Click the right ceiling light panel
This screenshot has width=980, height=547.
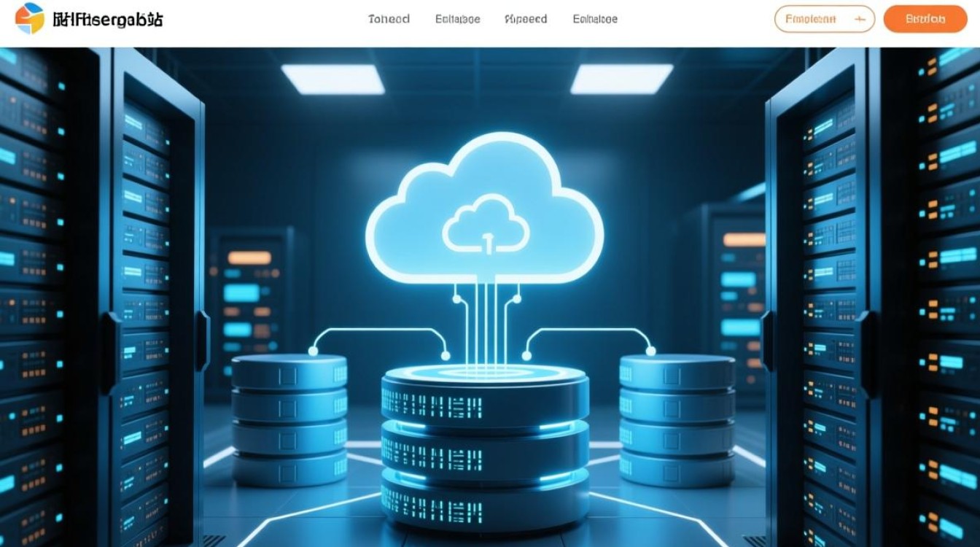click(621, 79)
